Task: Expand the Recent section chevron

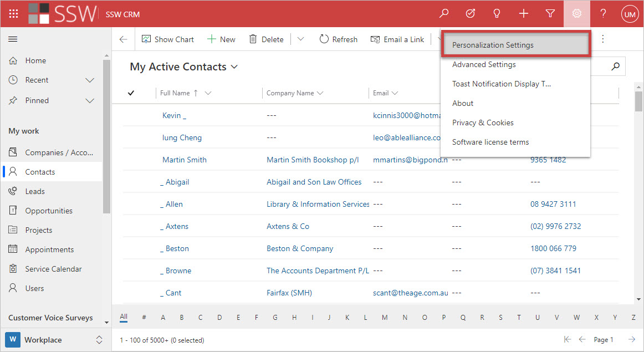Action: [x=90, y=80]
